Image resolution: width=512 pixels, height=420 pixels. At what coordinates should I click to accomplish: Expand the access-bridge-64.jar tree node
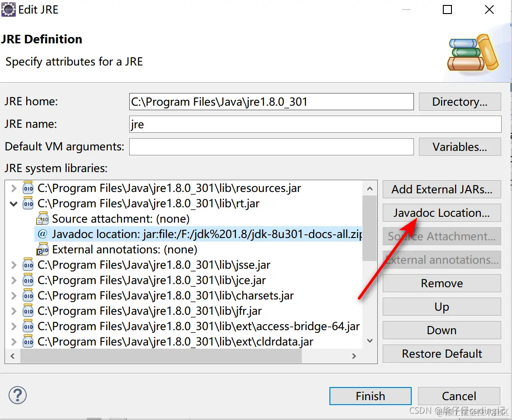pyautogui.click(x=14, y=327)
